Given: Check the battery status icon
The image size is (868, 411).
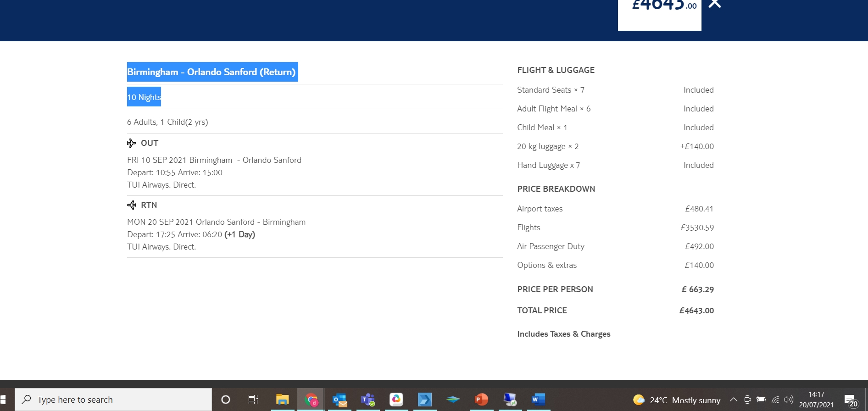Looking at the screenshot, I should click(761, 400).
